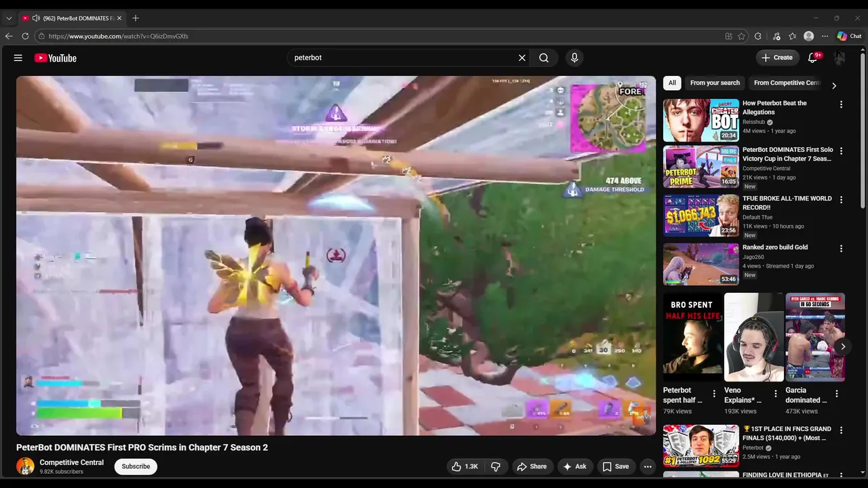Open a new tab with plus

click(x=136, y=18)
